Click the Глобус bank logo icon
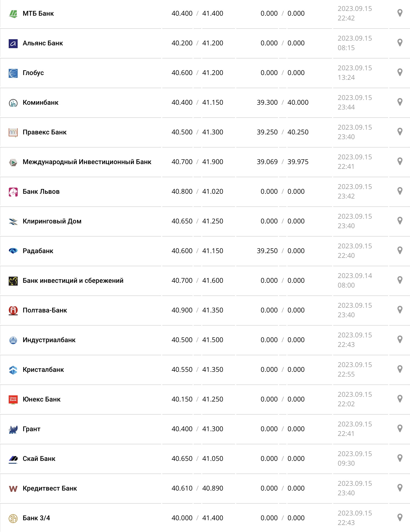Image resolution: width=410 pixels, height=532 pixels. [13, 73]
